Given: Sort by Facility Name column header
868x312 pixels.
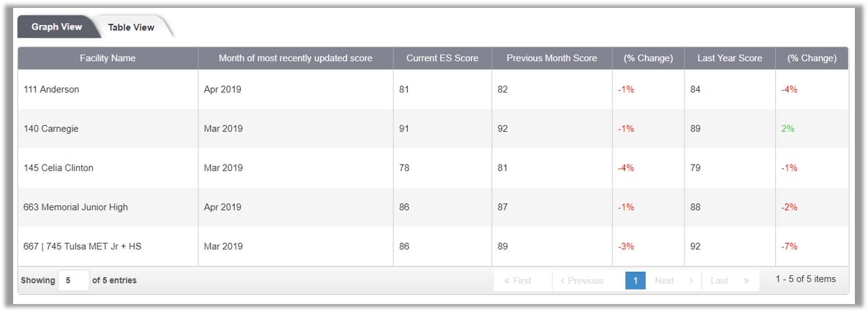Looking at the screenshot, I should tap(108, 58).
